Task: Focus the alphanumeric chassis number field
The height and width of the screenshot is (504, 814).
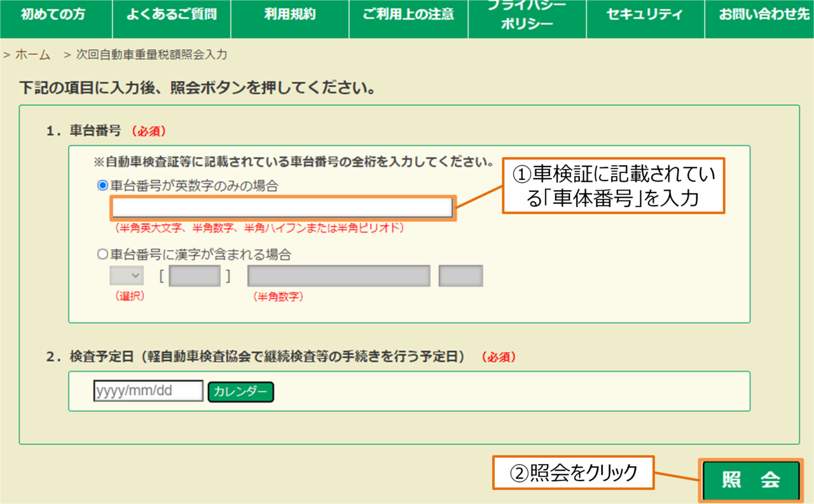Action: (x=282, y=208)
